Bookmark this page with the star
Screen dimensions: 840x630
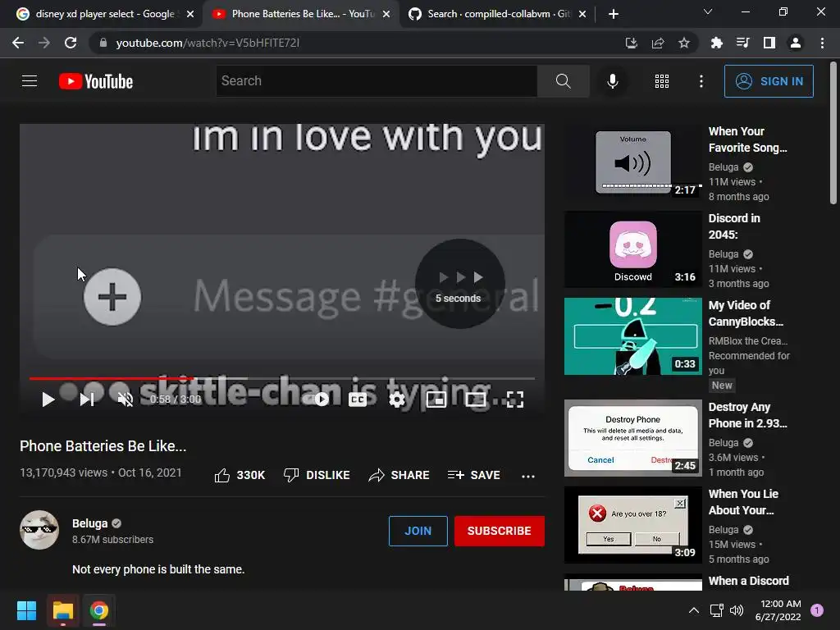click(683, 43)
